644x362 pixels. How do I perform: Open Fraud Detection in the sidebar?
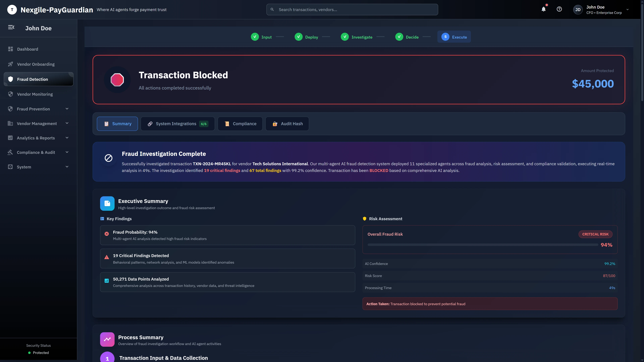pos(33,79)
